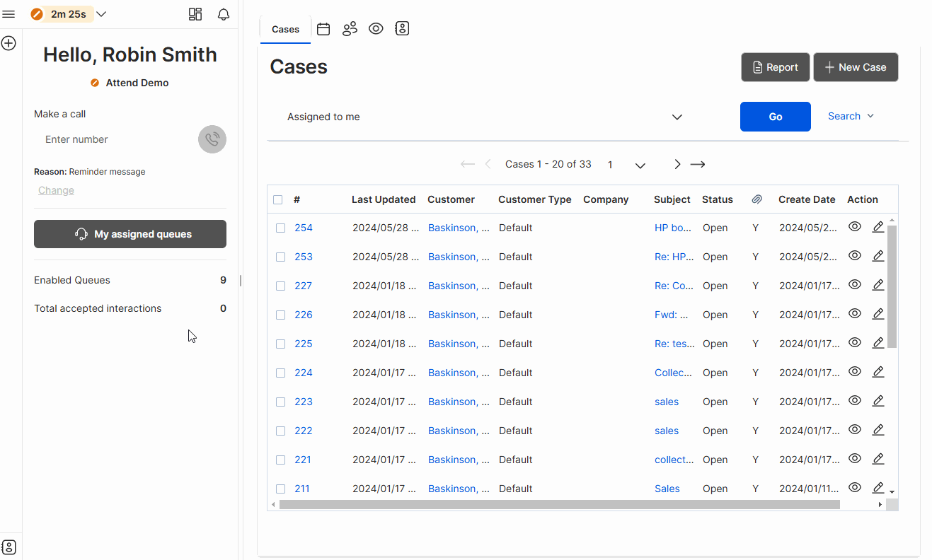Open the notifications bell
932x560 pixels.
click(224, 14)
